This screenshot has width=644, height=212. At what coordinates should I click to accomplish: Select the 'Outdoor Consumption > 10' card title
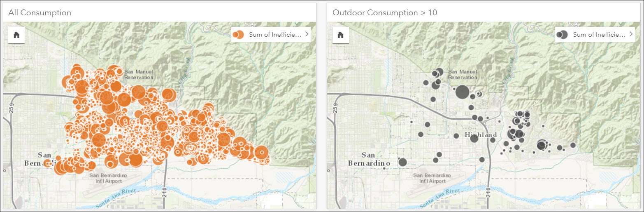point(384,13)
